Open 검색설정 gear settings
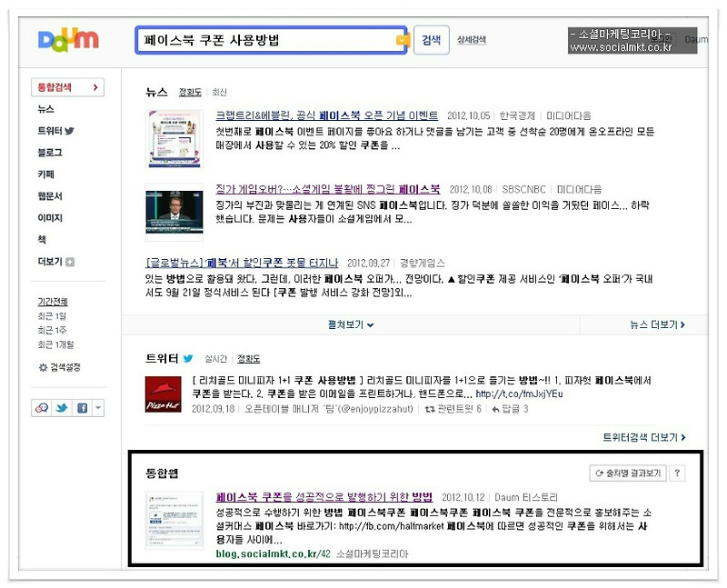 [59, 367]
